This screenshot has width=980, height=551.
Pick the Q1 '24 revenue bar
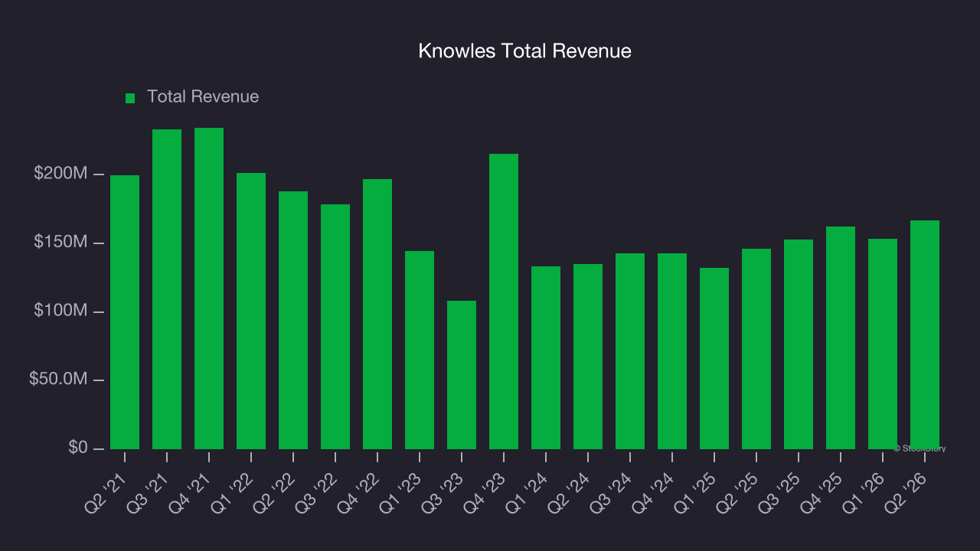[x=546, y=357]
